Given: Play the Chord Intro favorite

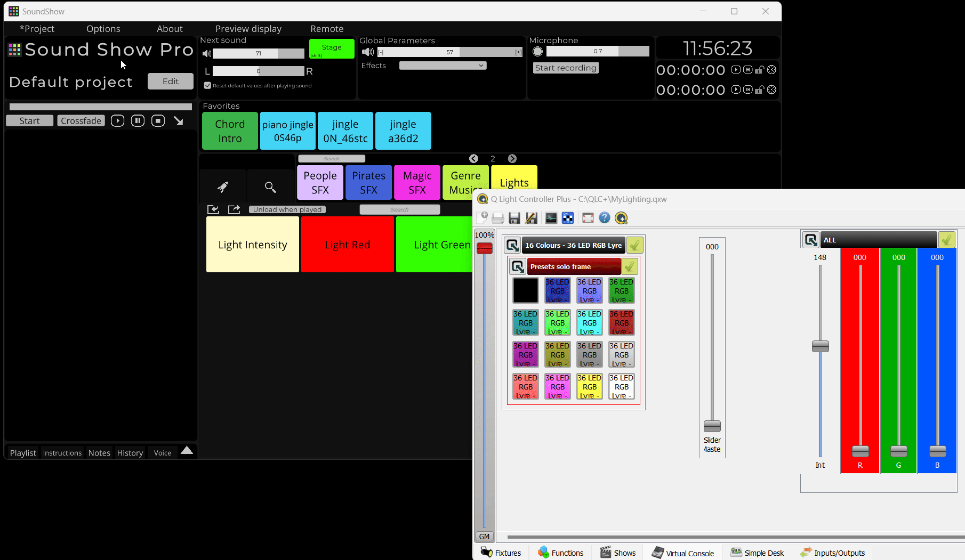Looking at the screenshot, I should 230,131.
